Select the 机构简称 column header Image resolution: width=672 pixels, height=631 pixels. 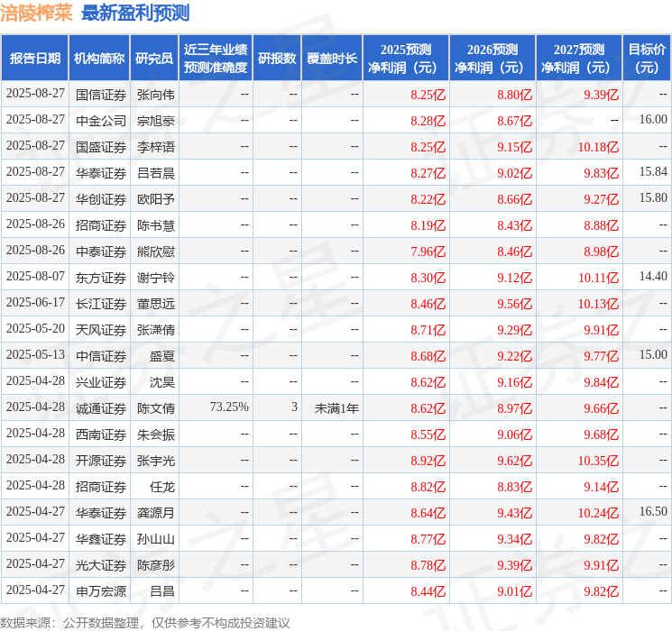[99, 59]
